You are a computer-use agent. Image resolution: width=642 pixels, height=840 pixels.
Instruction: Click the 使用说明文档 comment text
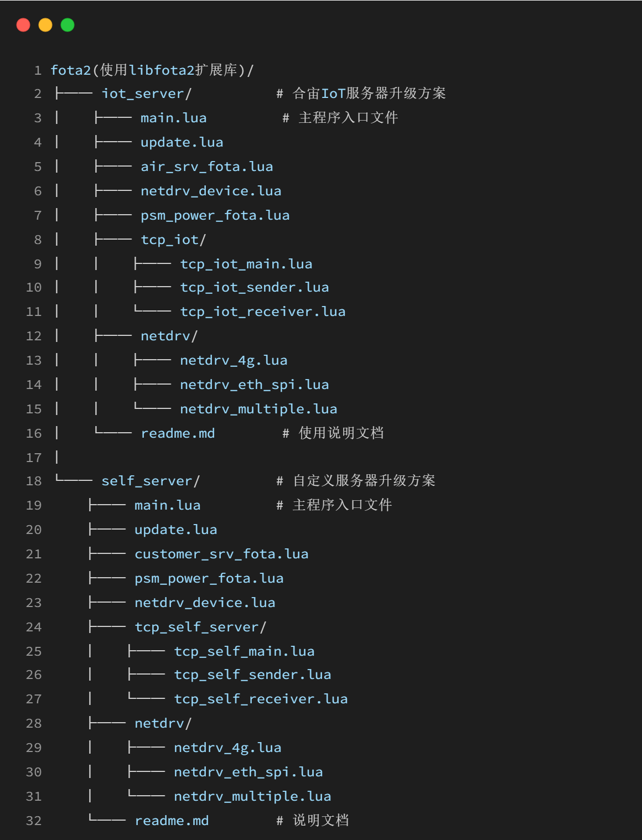point(341,433)
